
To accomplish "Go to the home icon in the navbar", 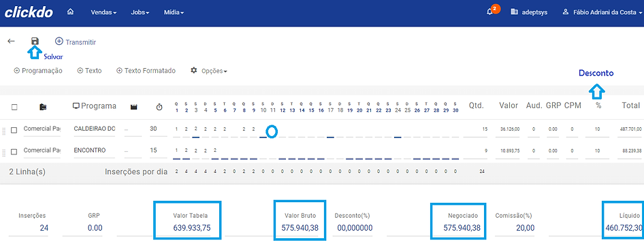I will pos(70,12).
